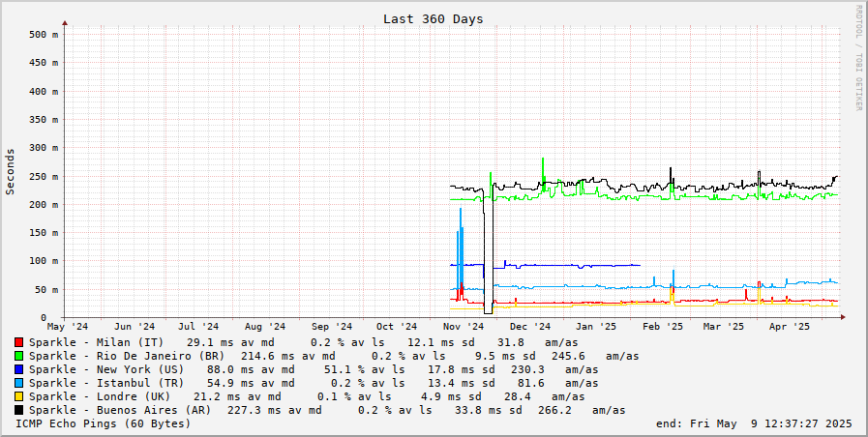Click the '88.0 ms av md' New York value
Viewport: 868px width, 437px height.
[251, 369]
